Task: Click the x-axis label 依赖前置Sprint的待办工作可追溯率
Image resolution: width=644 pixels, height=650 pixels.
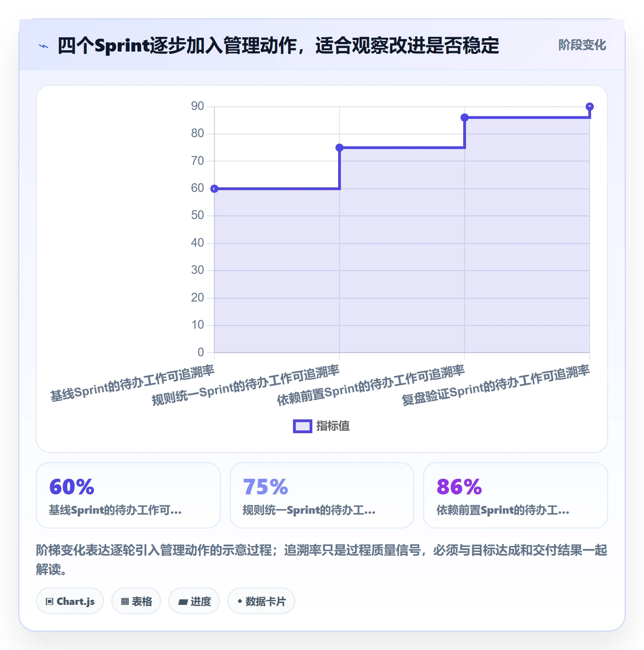Action: point(371,385)
